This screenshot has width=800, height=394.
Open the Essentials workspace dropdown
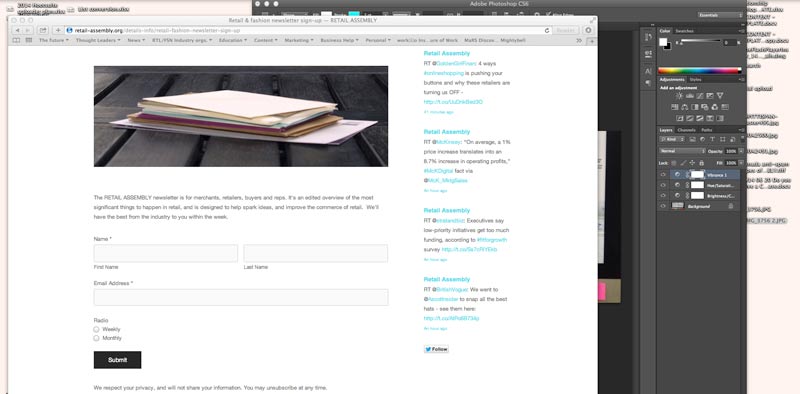point(720,15)
